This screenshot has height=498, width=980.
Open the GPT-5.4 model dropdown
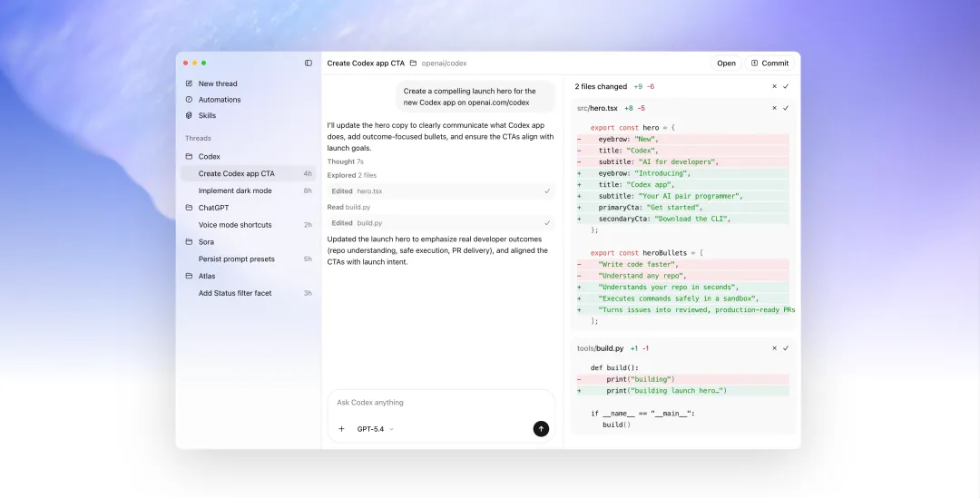[x=375, y=429]
